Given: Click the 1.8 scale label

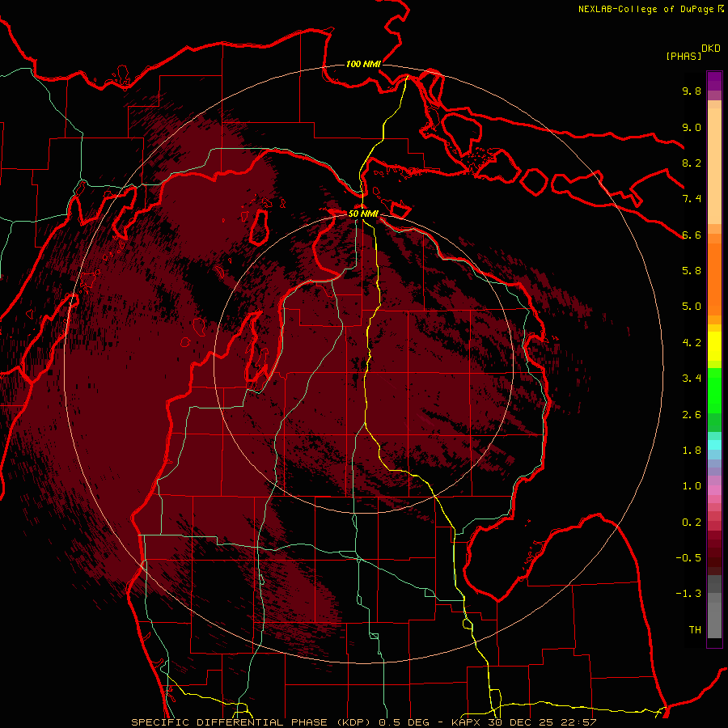Looking at the screenshot, I should click(692, 451).
